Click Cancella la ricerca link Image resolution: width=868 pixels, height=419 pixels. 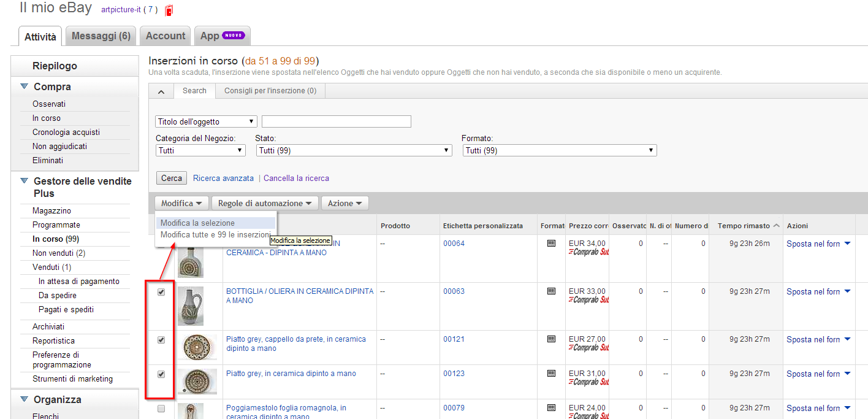click(296, 179)
